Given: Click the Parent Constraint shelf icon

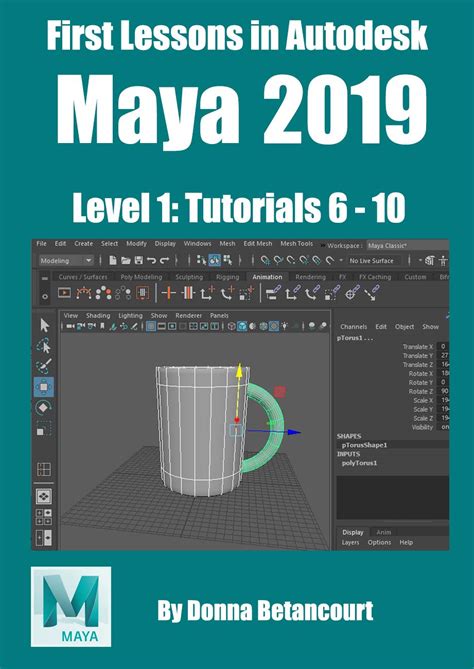Looking at the screenshot, I should 272,293.
